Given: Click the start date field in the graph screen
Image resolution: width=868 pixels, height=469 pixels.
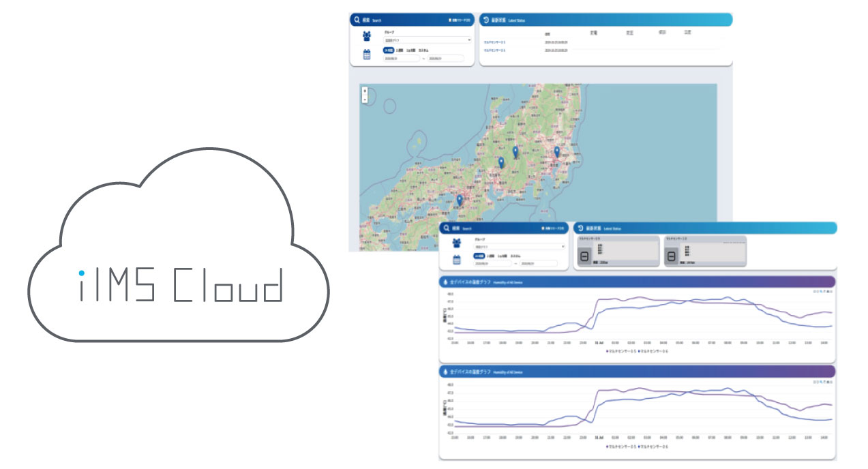Looking at the screenshot, I should tap(492, 263).
